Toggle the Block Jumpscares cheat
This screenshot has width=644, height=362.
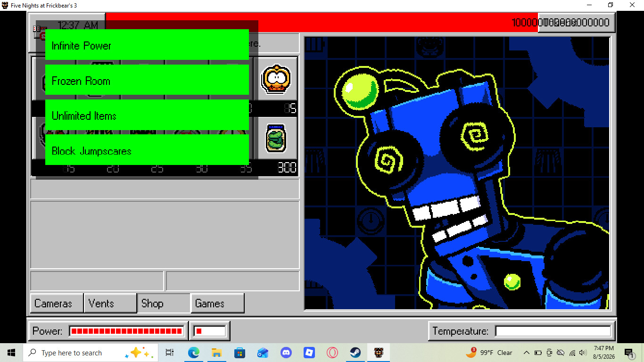coord(147,149)
